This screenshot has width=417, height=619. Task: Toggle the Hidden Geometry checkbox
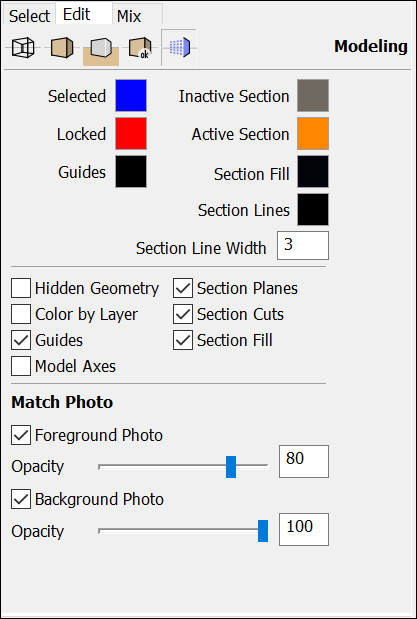pyautogui.click(x=21, y=288)
